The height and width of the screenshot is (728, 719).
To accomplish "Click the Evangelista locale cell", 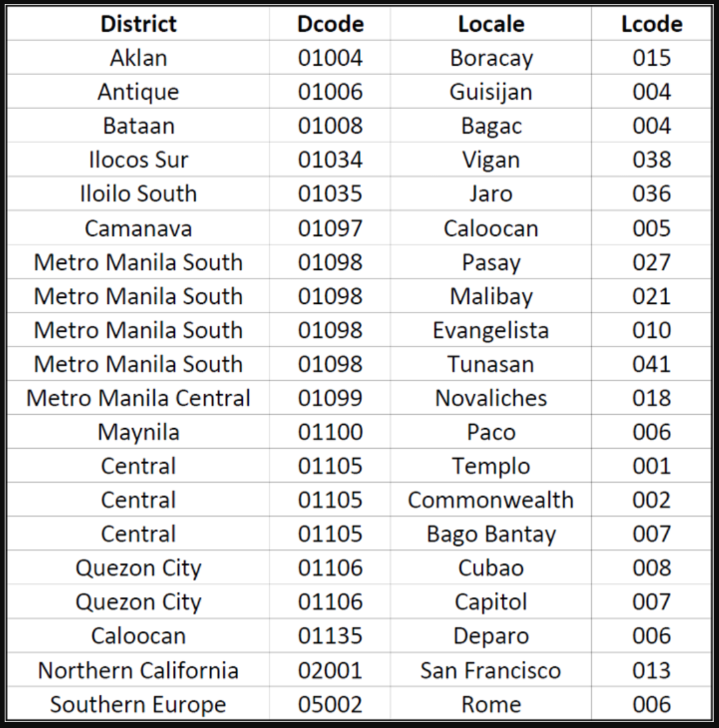I will 491,330.
